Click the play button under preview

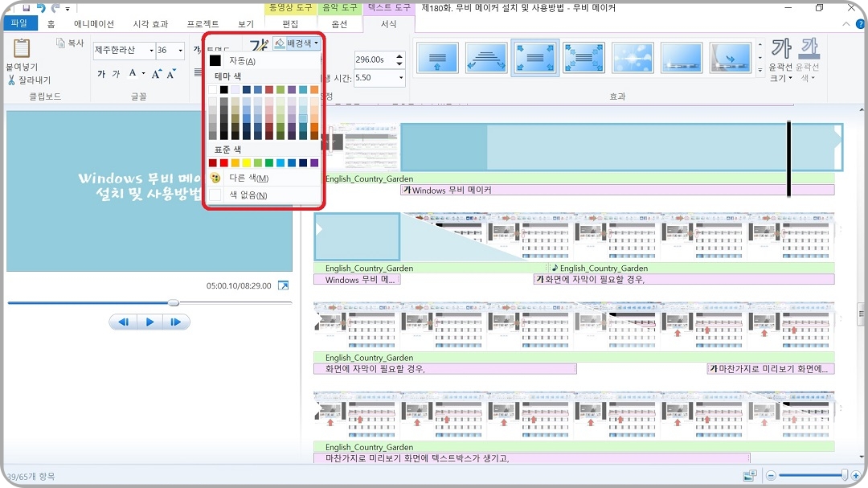click(149, 322)
